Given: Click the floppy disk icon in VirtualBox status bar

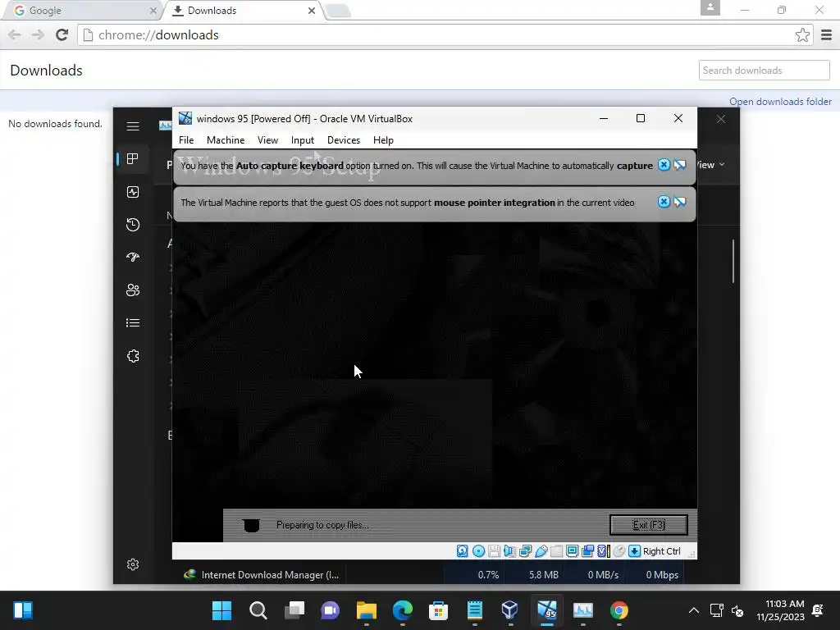Looking at the screenshot, I should click(494, 550).
